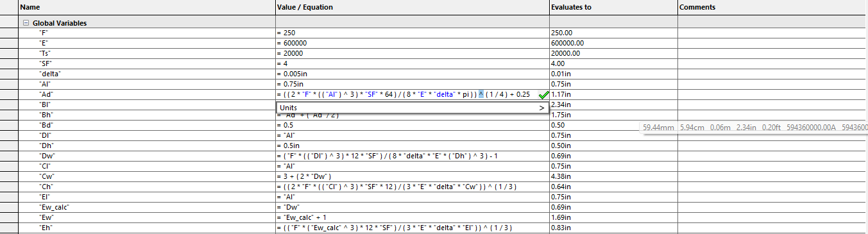The image size is (868, 234).
Task: Edit the value field '= 0.75in'
Action: pos(413,84)
